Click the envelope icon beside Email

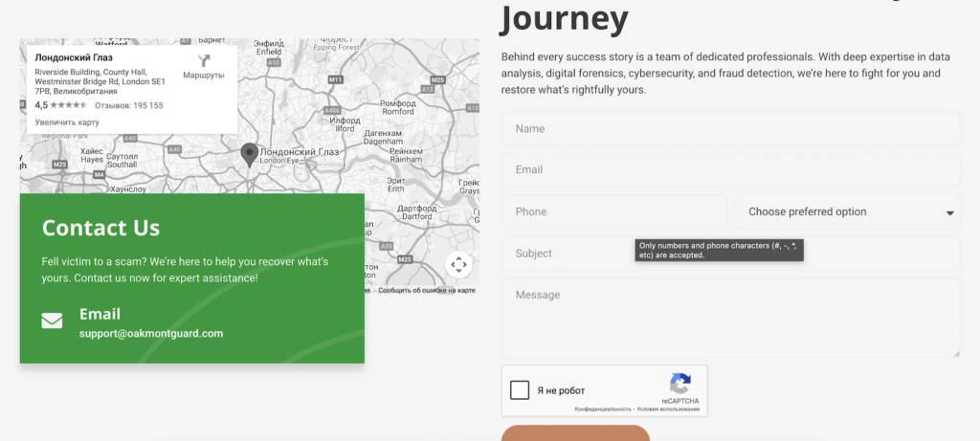click(x=53, y=321)
